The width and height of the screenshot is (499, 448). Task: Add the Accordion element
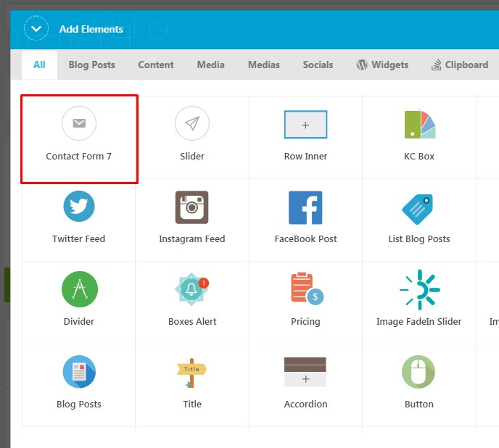(x=305, y=373)
